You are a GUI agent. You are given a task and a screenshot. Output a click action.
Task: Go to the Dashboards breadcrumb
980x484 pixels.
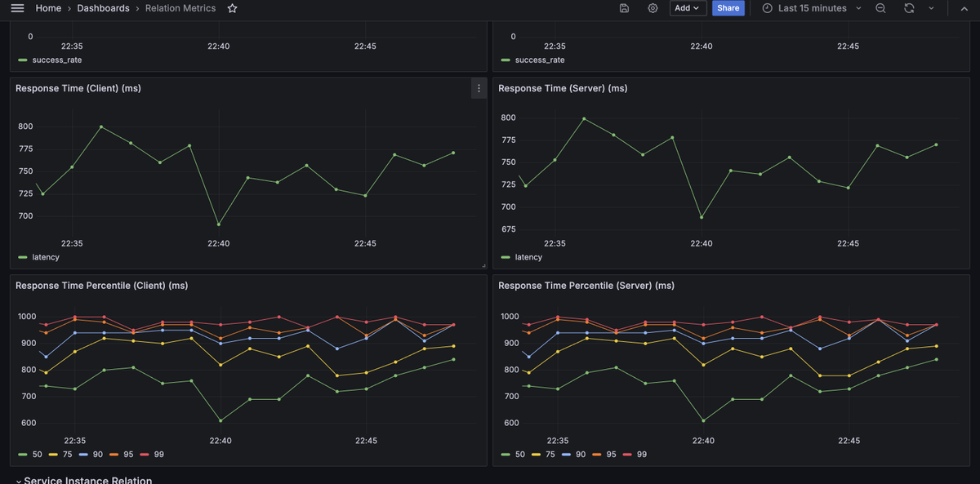coord(103,8)
